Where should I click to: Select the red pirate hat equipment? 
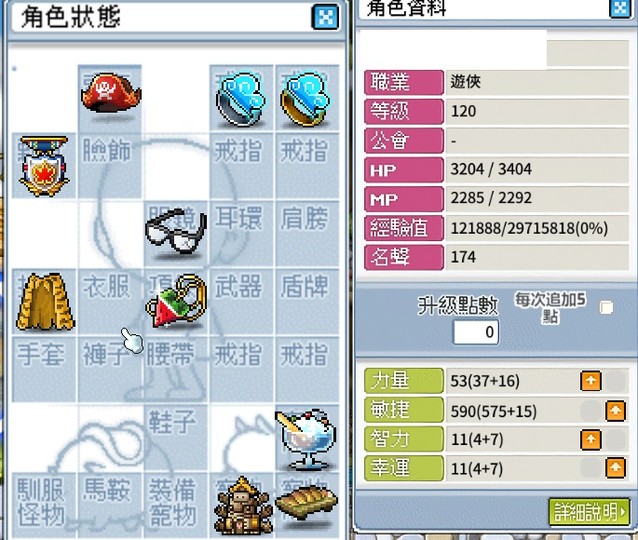click(x=111, y=94)
